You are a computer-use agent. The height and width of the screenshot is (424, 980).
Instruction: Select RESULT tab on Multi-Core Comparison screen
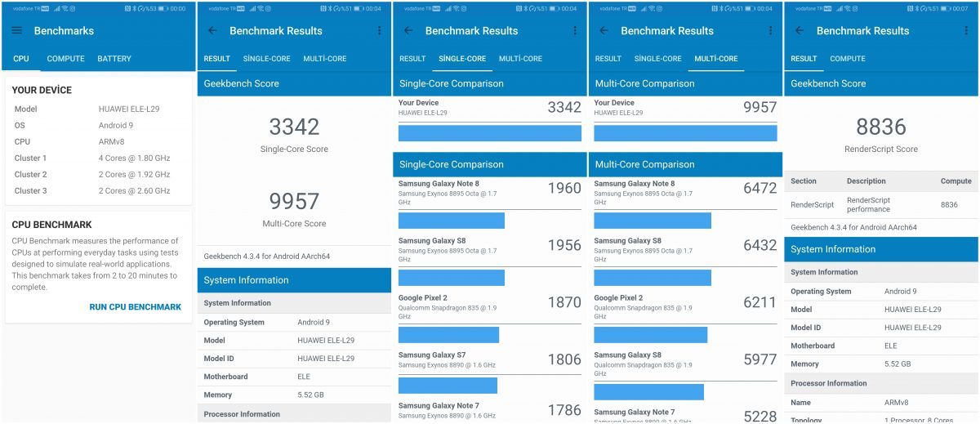coord(608,59)
